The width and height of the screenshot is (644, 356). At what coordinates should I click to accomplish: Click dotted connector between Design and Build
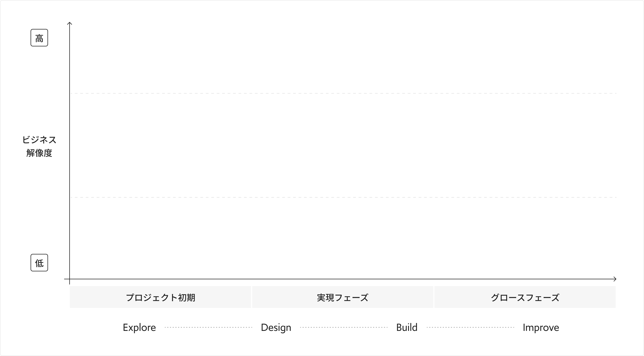(343, 327)
